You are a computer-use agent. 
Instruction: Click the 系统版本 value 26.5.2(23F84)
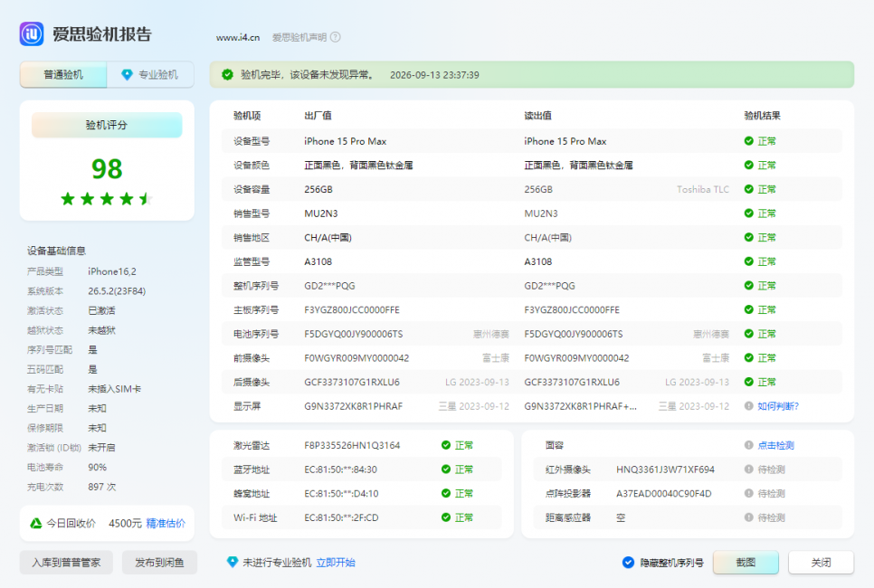coord(117,291)
